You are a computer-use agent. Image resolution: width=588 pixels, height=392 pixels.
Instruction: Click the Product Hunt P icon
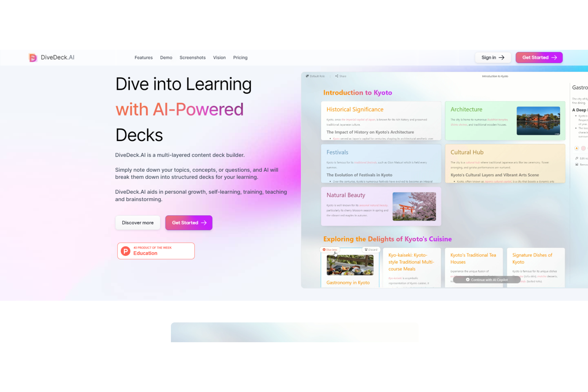tap(125, 251)
